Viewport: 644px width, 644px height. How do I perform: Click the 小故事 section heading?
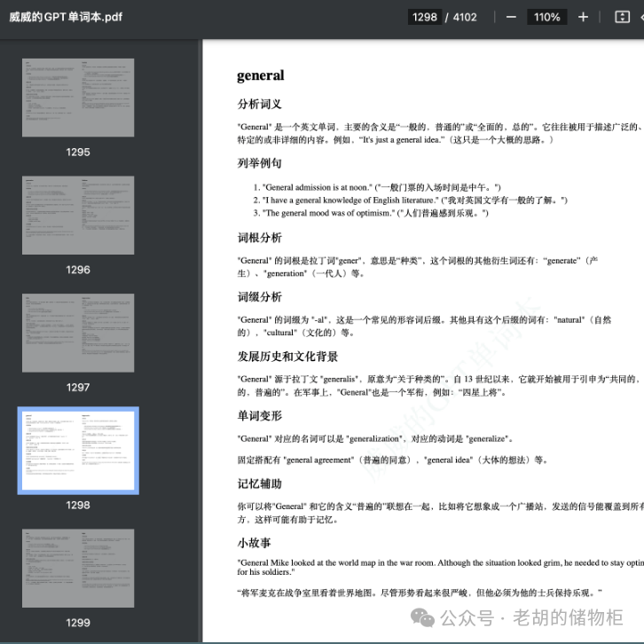tap(255, 543)
